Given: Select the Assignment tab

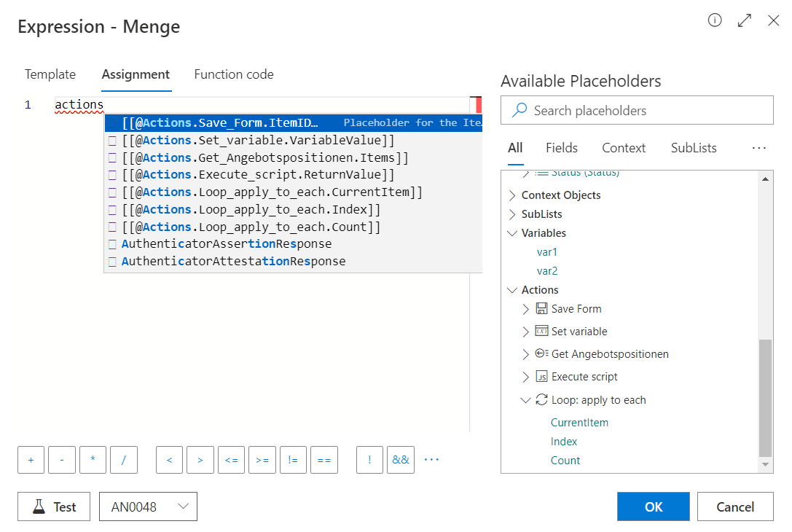Looking at the screenshot, I should pyautogui.click(x=136, y=74).
